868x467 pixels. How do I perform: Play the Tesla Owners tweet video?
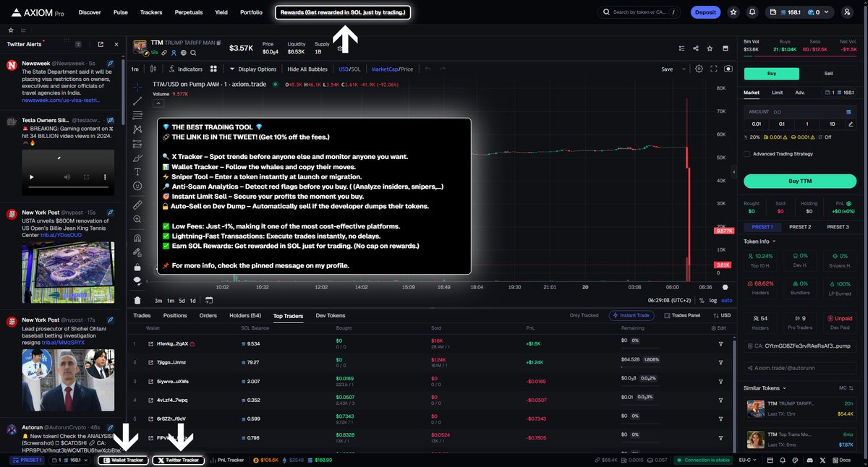click(x=30, y=177)
